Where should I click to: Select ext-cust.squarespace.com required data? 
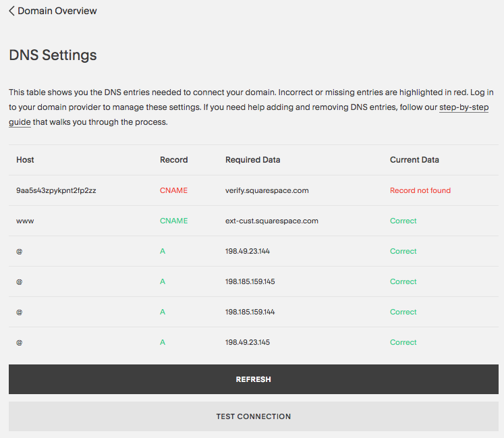[271, 221]
